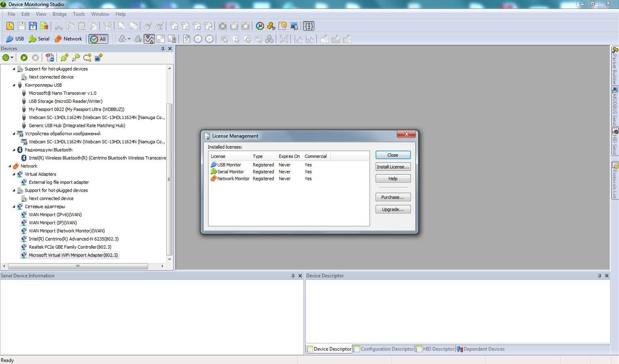Collapse the Устройства обработки изображений node
The height and width of the screenshot is (364, 619).
tap(14, 133)
